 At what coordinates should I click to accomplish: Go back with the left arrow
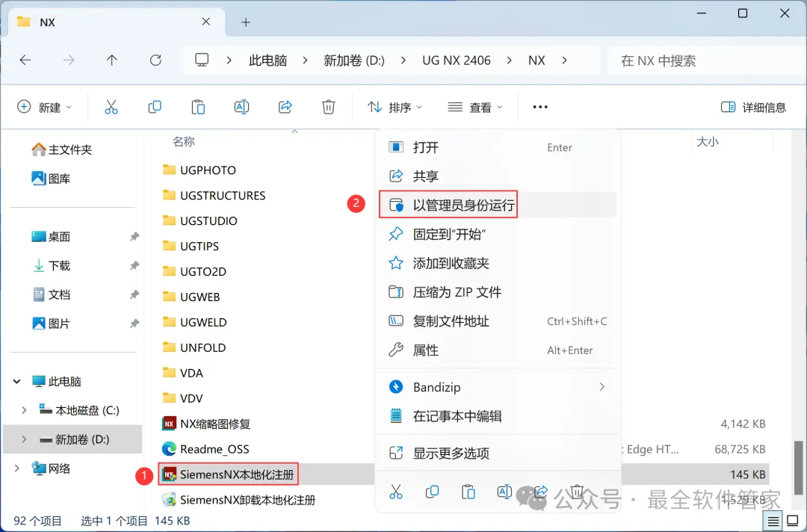pyautogui.click(x=25, y=61)
